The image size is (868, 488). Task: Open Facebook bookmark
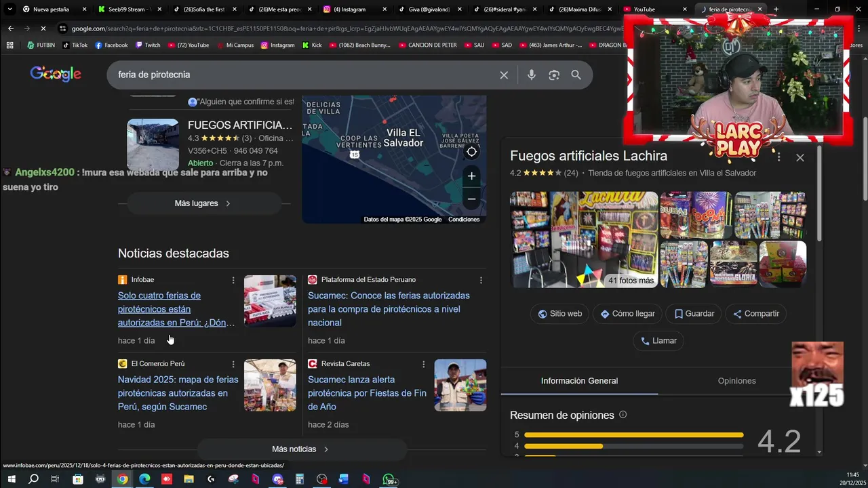tap(111, 45)
